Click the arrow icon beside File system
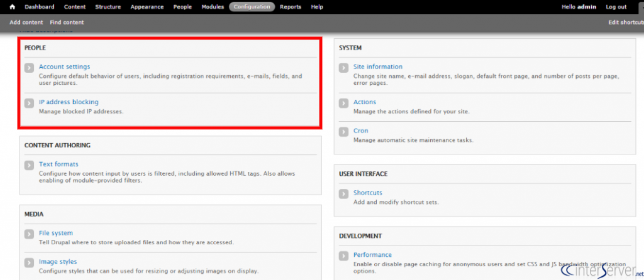644x280 pixels. pyautogui.click(x=29, y=234)
